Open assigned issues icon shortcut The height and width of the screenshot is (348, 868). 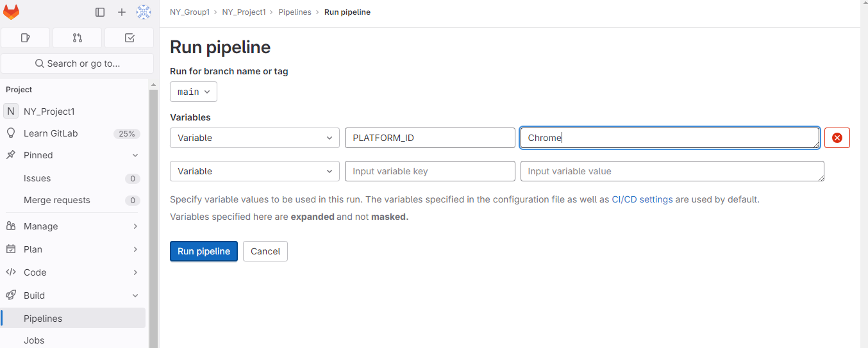[x=26, y=38]
